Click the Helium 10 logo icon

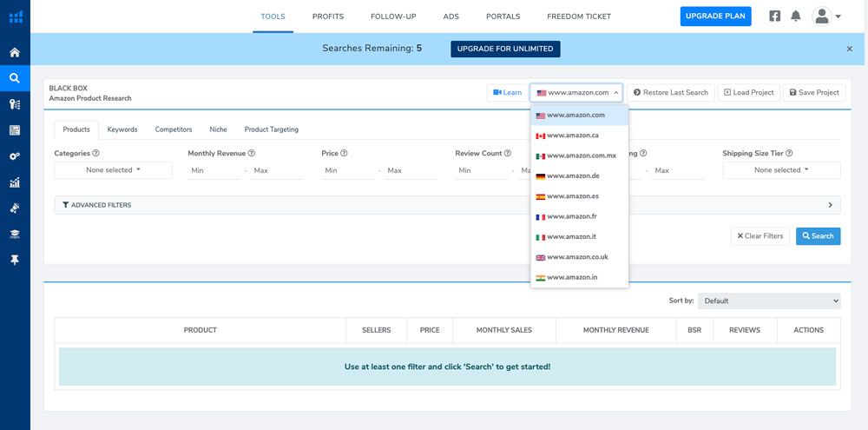coord(16,17)
